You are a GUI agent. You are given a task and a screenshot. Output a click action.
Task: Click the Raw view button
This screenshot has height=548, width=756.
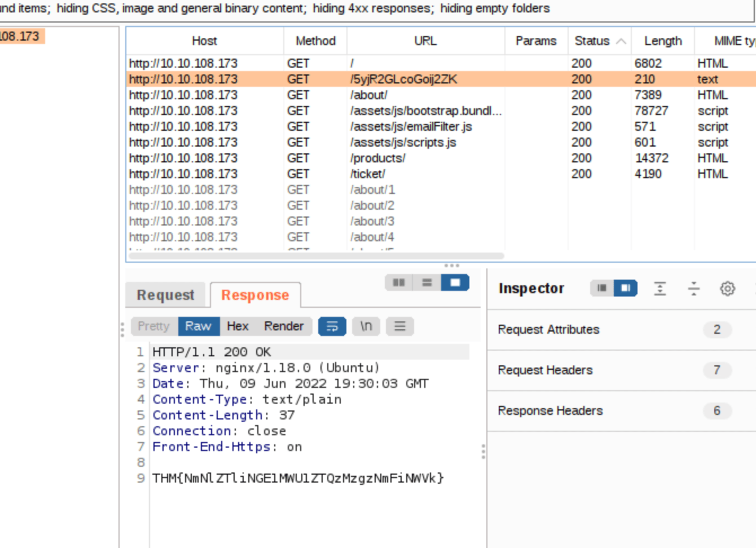(198, 326)
